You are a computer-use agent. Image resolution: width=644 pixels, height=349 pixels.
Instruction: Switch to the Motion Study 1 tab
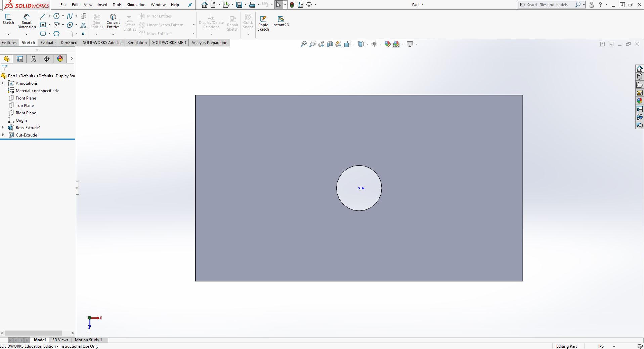coord(88,340)
